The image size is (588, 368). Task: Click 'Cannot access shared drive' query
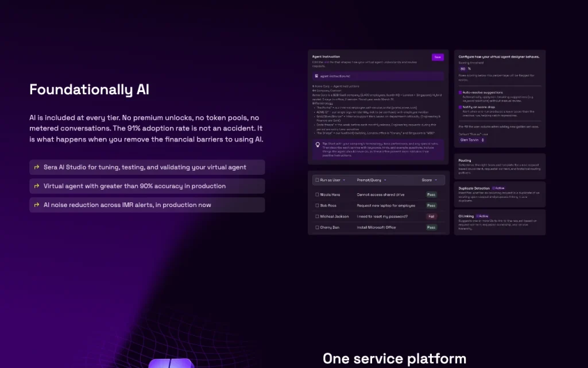pyautogui.click(x=381, y=194)
